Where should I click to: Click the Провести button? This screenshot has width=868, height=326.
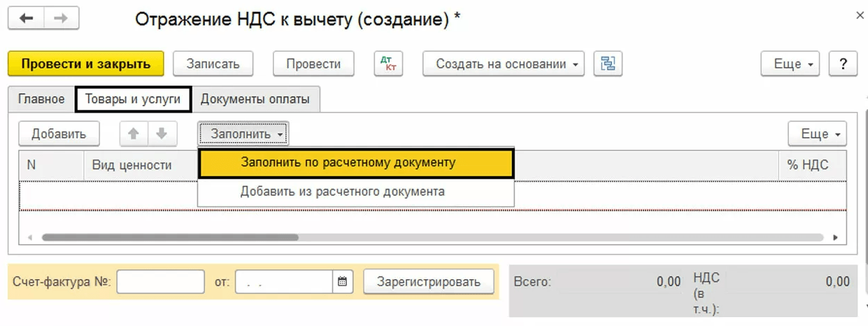pyautogui.click(x=313, y=64)
